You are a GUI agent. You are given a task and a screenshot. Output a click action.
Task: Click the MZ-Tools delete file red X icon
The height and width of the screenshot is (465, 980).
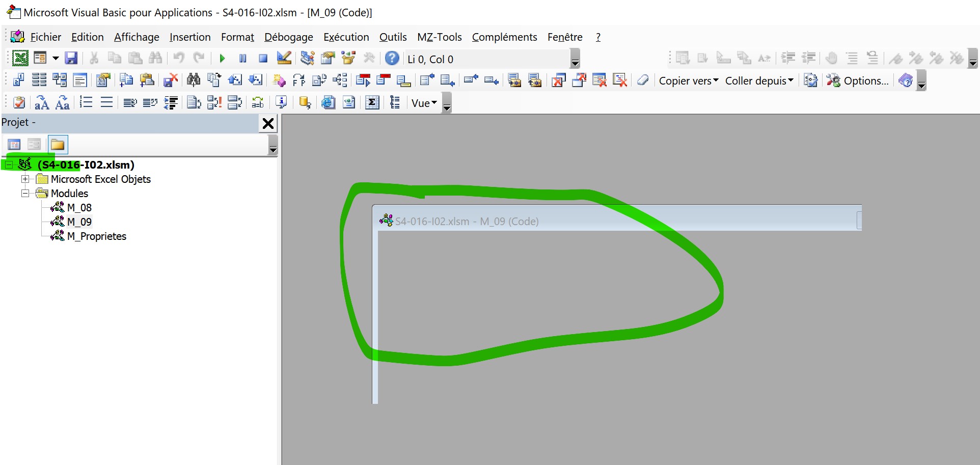[171, 80]
